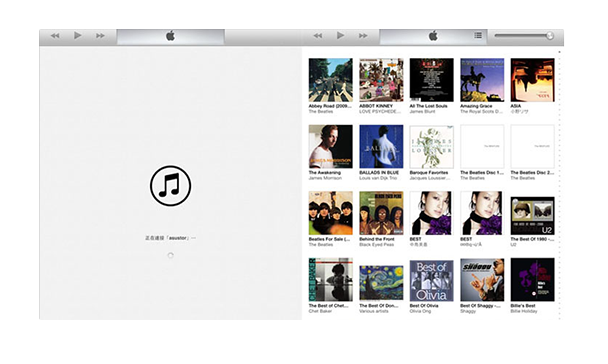This screenshot has height=364, width=608.
Task: Click the 'Jacques Loussier...' artist name
Action: [430, 178]
